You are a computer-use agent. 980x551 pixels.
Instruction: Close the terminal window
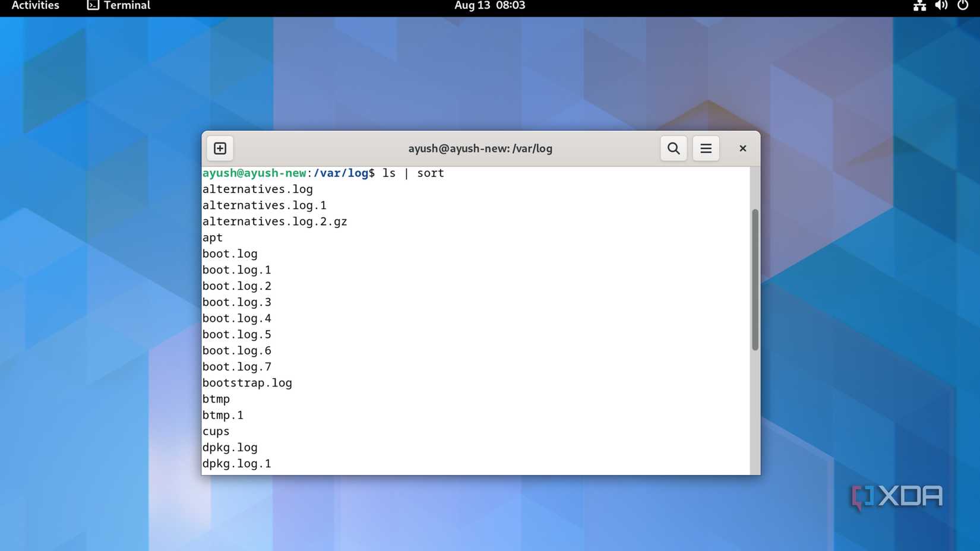point(742,148)
